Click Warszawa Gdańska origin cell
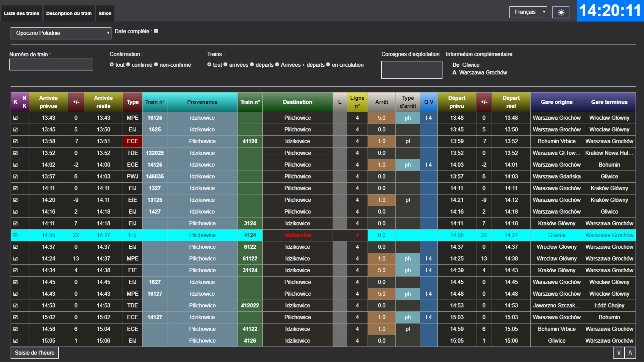Screen dimensions: 644x362 (557, 176)
